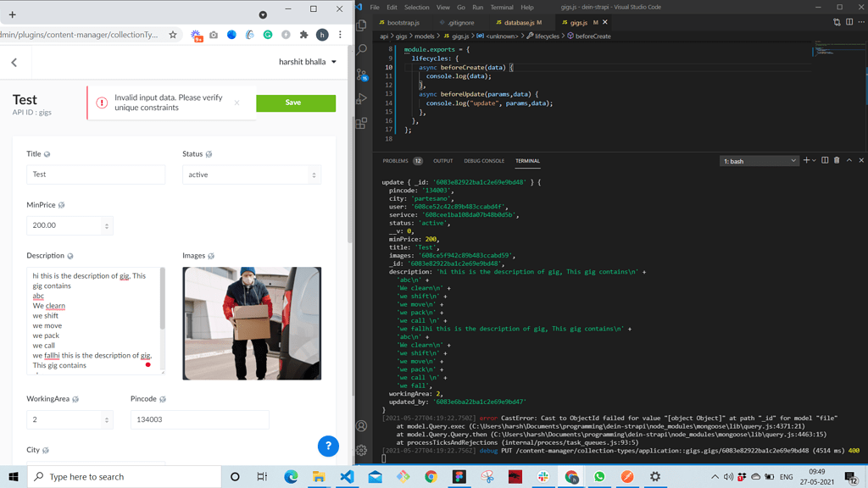868x488 pixels.
Task: Open more actions in editor title bar
Action: tap(861, 22)
